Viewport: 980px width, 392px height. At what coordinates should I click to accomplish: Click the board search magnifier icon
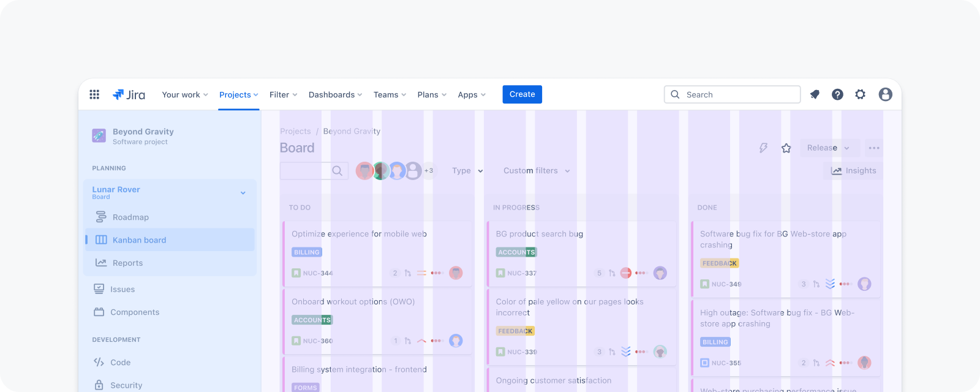[x=337, y=171]
